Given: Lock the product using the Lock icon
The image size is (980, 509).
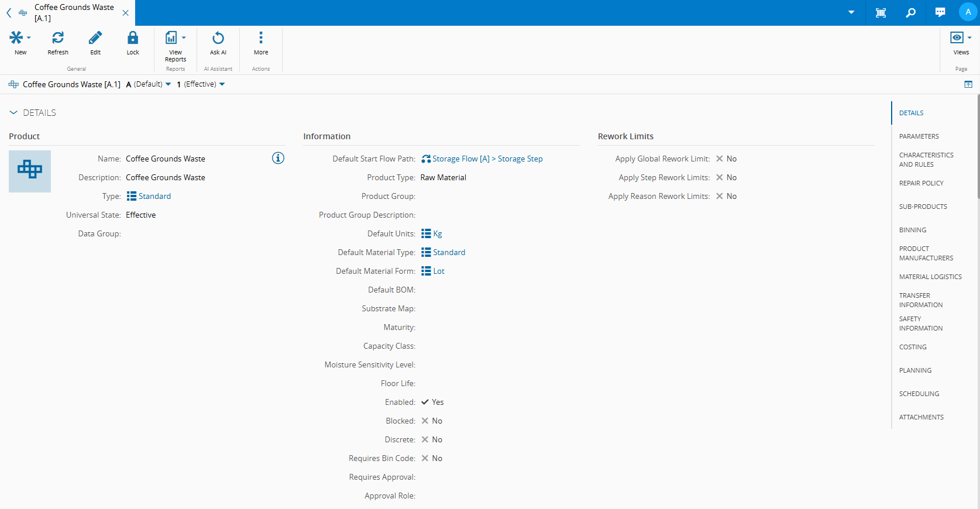Looking at the screenshot, I should 133,39.
